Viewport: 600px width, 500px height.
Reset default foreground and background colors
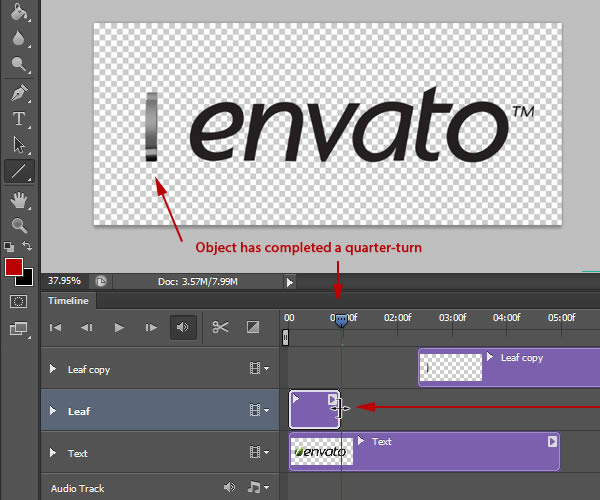pos(9,247)
